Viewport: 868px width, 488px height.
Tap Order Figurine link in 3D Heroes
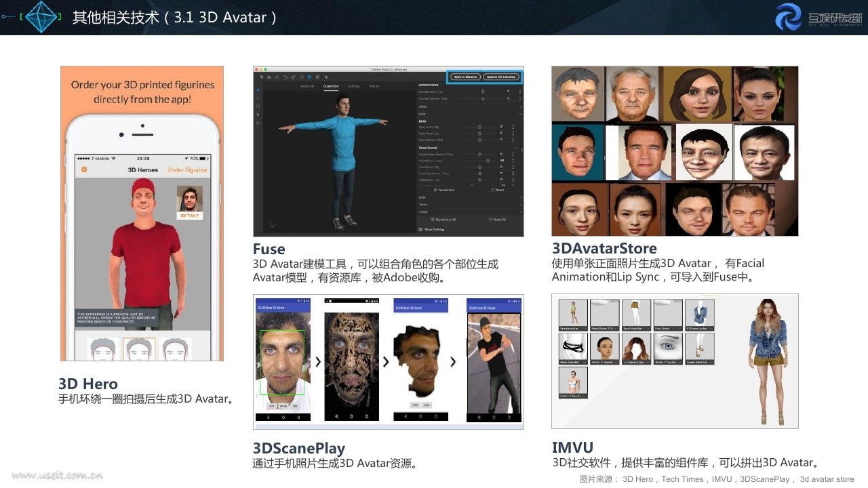[x=187, y=170]
